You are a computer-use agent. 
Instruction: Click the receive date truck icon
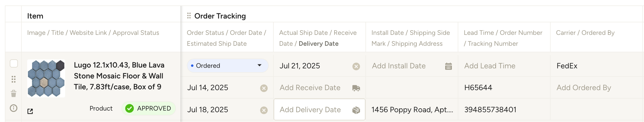click(356, 88)
